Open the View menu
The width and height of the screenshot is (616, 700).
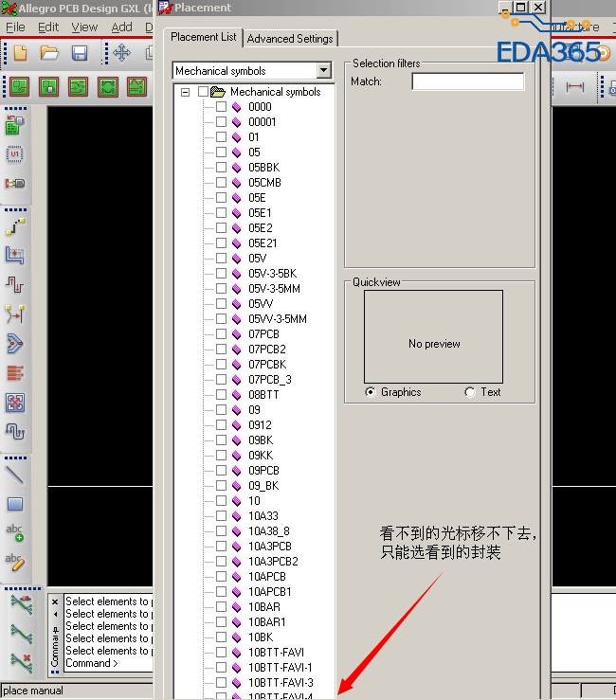click(84, 27)
